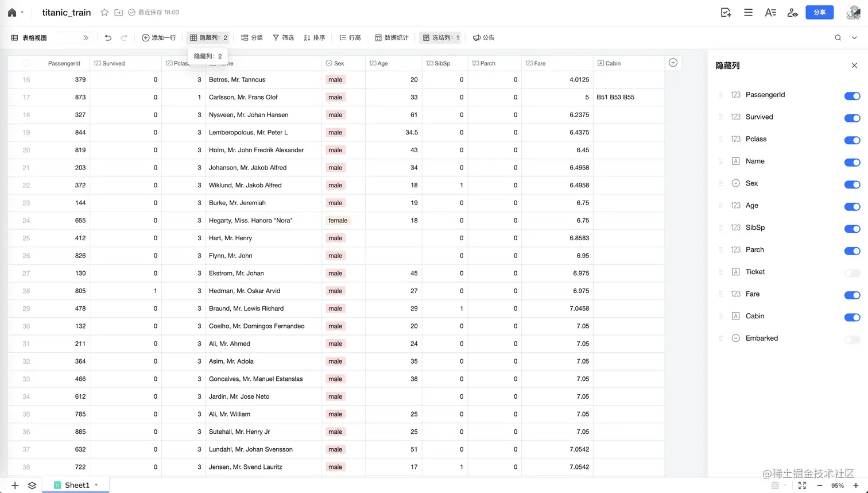This screenshot has width=868, height=493.
Task: Toggle Pclass column visibility
Action: (x=852, y=140)
